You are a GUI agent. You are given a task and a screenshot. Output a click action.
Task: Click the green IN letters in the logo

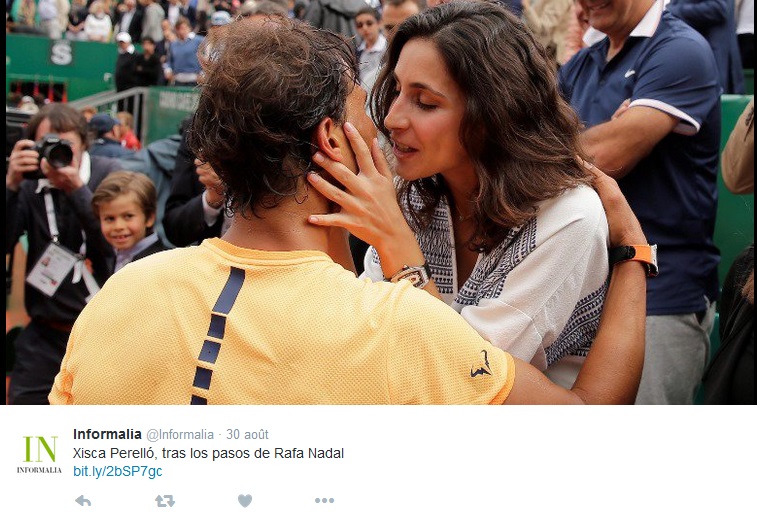tap(40, 449)
